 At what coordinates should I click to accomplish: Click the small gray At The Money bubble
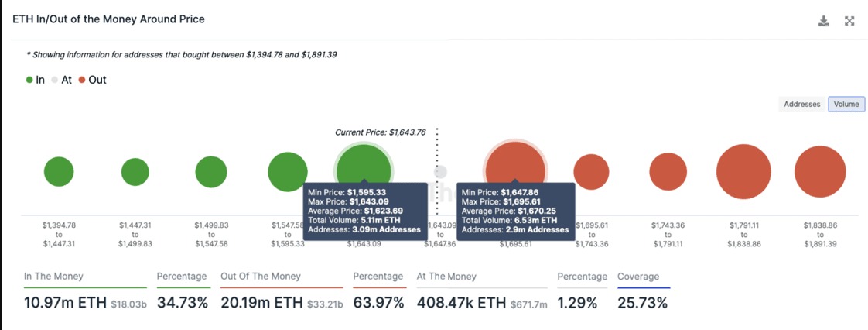pyautogui.click(x=440, y=172)
